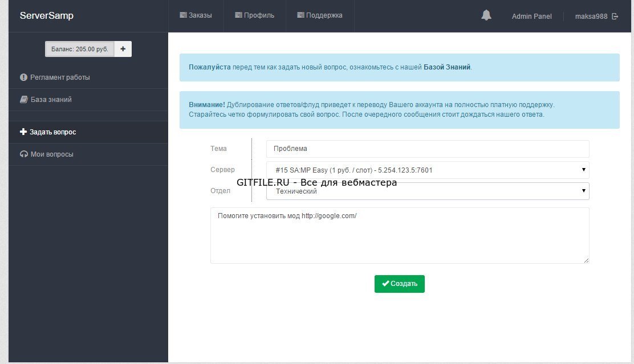Expand the Отдел dropdown

pyautogui.click(x=428, y=191)
